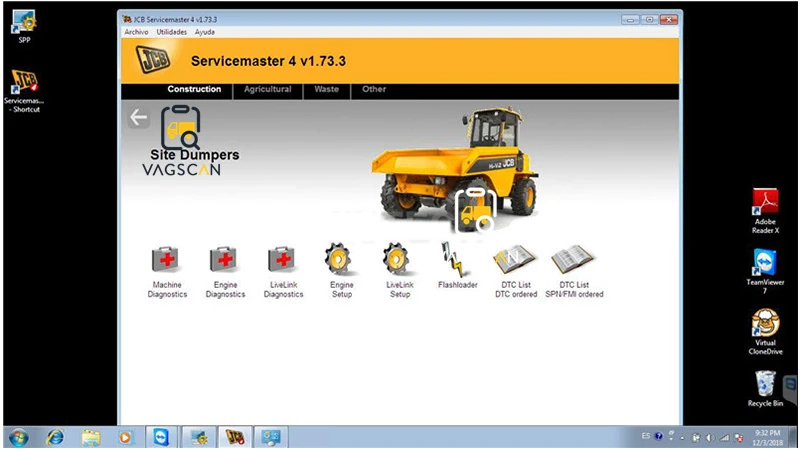The image size is (800, 449).
Task: Click the Site Dumpers heading text
Action: [x=194, y=155]
